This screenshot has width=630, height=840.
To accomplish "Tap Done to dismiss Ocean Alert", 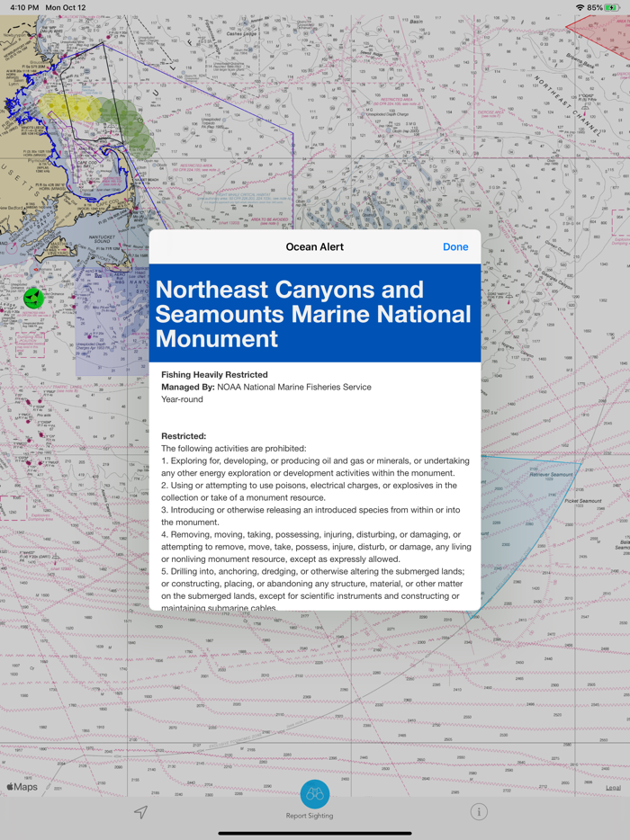I will (x=455, y=247).
